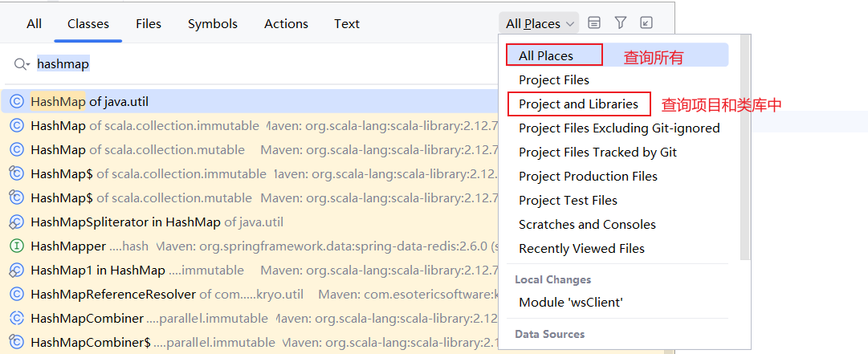Click the preview panel icon next to All Places
This screenshot has width=868, height=354.
(594, 23)
